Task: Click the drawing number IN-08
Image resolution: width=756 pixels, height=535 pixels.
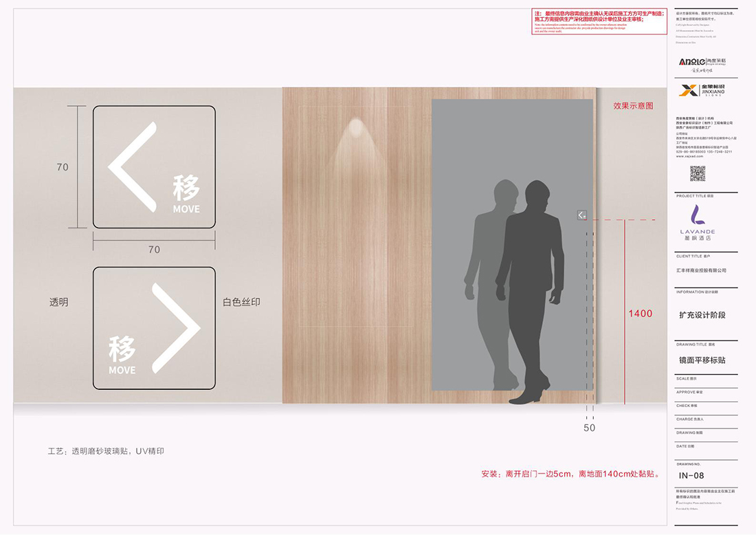Action: pos(691,475)
